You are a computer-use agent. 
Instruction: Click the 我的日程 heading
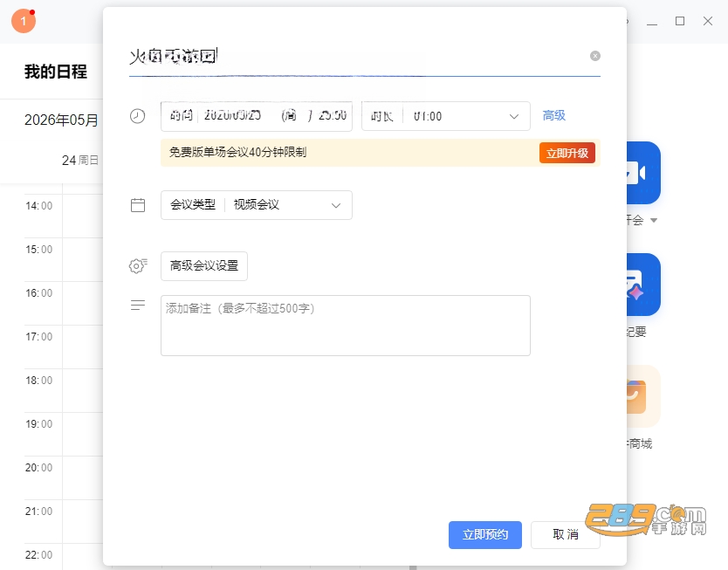point(56,72)
